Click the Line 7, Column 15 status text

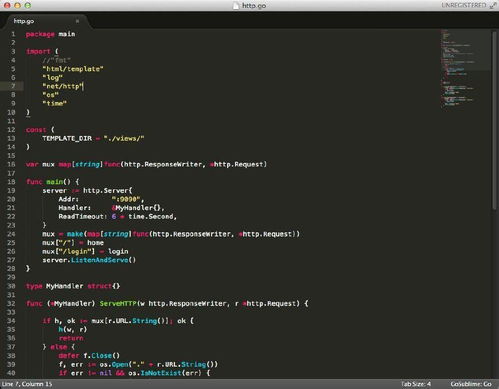[27, 384]
